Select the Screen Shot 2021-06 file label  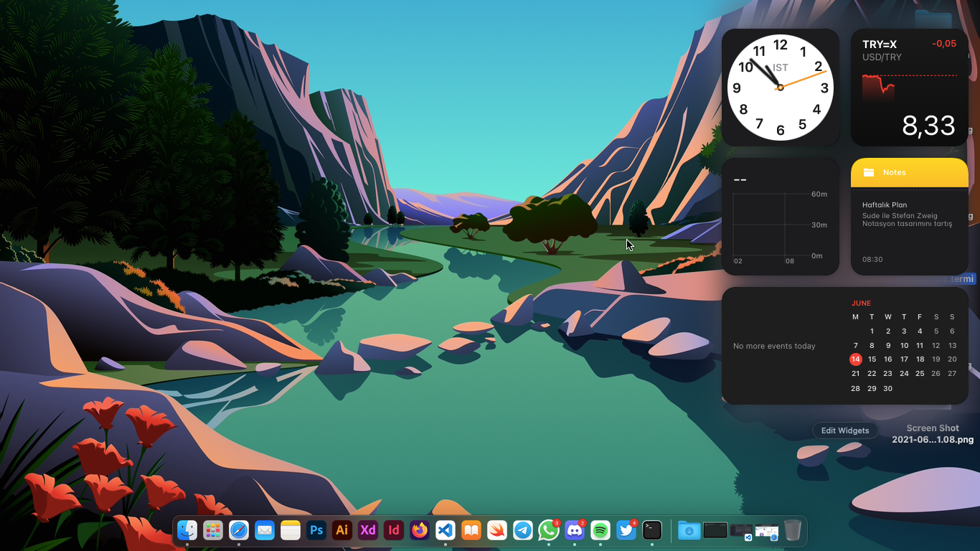point(933,434)
